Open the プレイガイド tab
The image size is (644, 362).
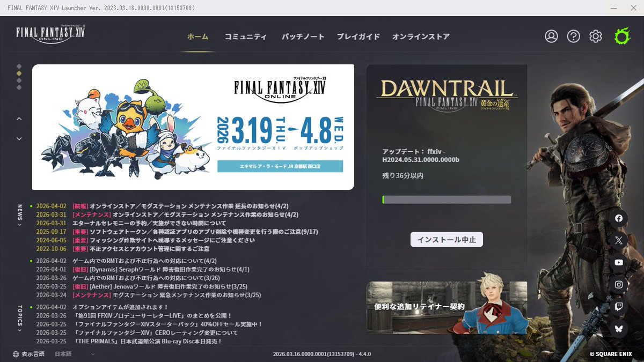point(358,37)
